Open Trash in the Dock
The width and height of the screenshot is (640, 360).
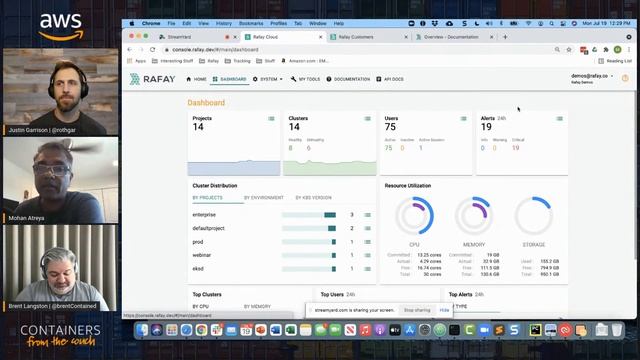pos(617,330)
